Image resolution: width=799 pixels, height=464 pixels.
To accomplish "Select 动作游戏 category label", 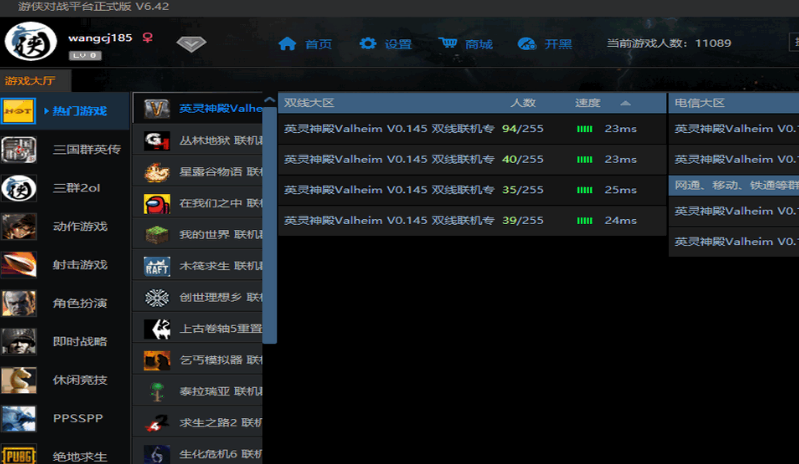I will click(80, 226).
